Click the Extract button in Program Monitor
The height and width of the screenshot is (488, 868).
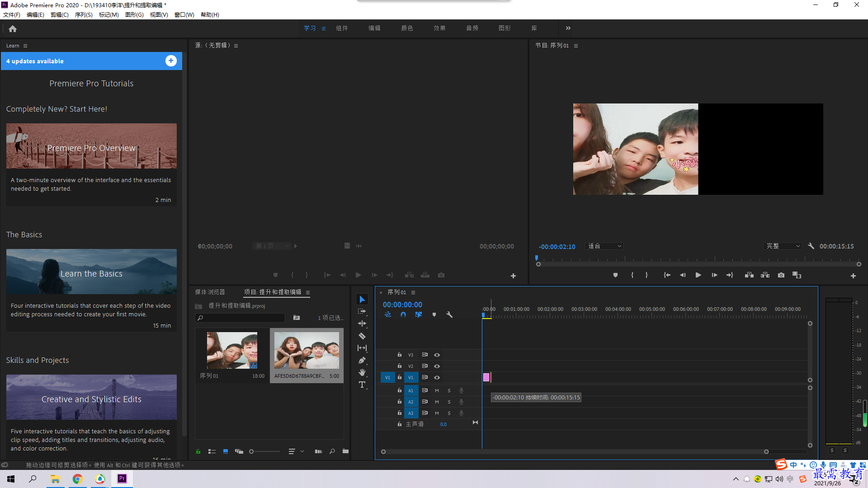765,275
